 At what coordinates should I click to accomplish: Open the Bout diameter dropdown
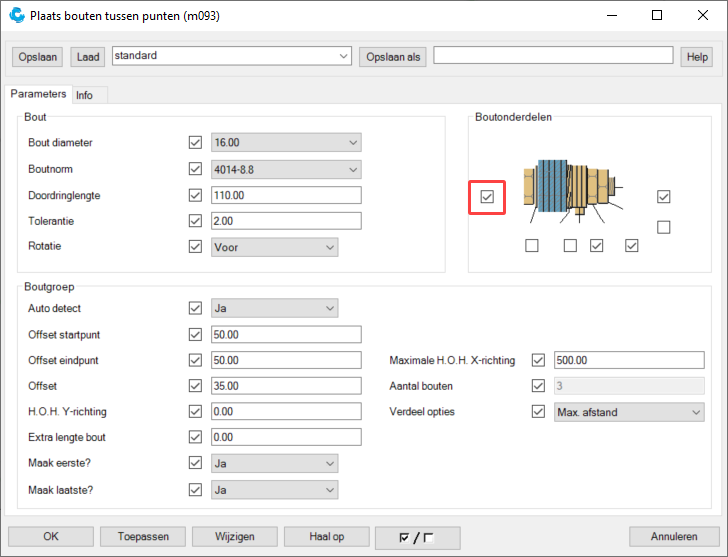286,143
